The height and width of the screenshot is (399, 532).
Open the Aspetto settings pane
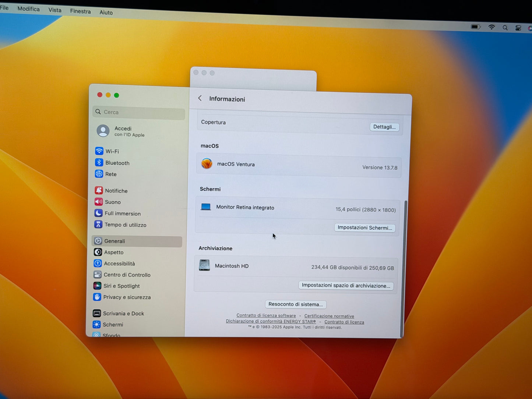point(109,252)
